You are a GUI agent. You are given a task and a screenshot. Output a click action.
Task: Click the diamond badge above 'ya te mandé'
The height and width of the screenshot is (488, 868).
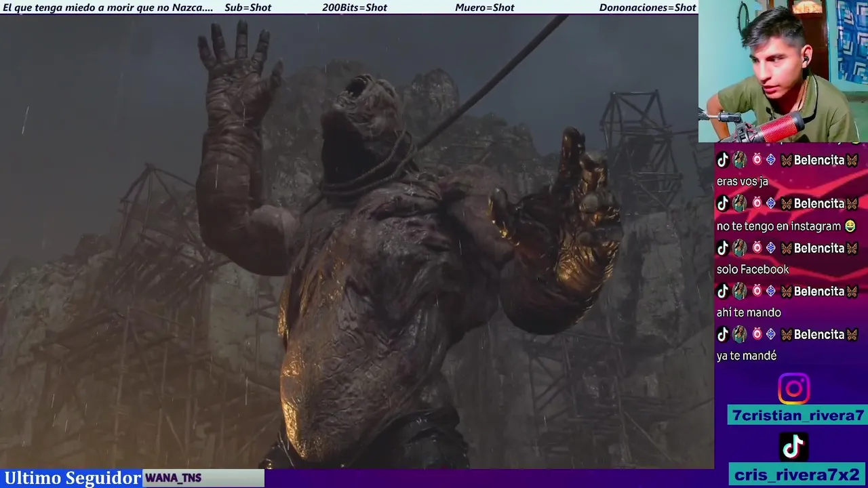770,334
